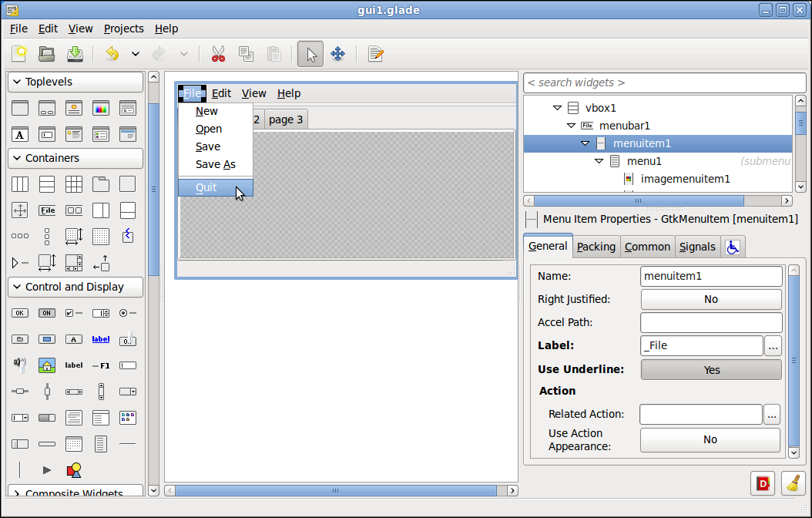Click the 'search widgets' field
812x518 pixels.
665,83
